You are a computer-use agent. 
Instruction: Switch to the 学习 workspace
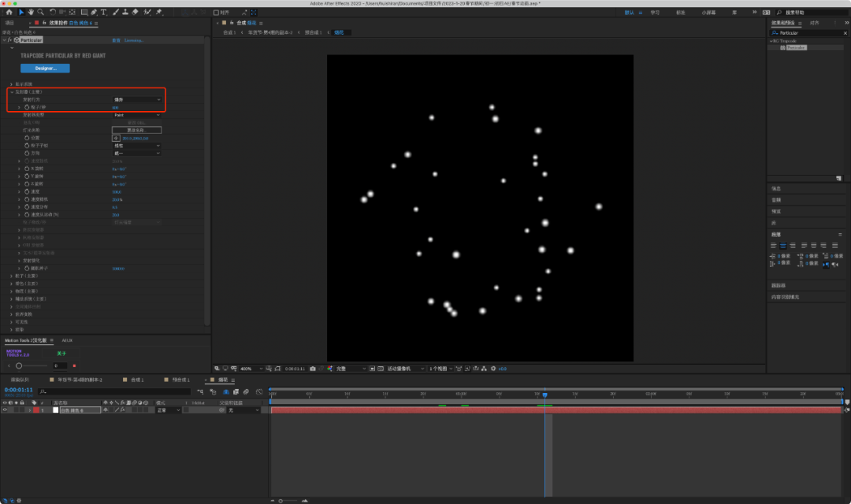(655, 13)
